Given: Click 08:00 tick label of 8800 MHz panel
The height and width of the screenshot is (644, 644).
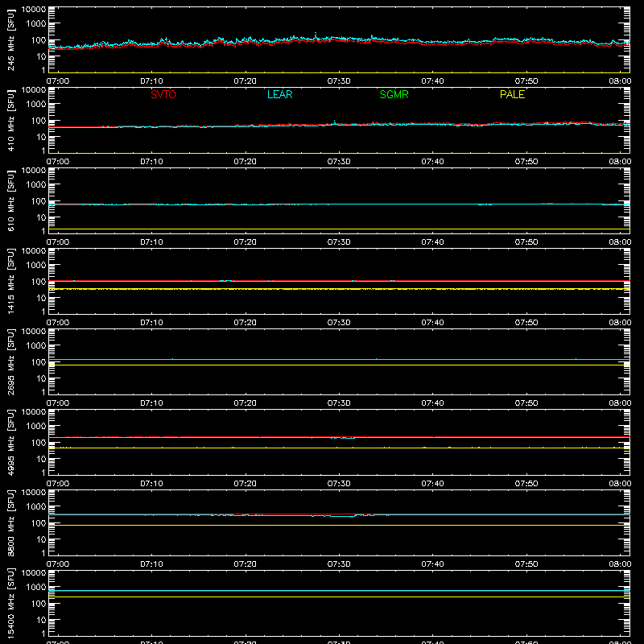Looking at the screenshot, I should pos(620,564).
